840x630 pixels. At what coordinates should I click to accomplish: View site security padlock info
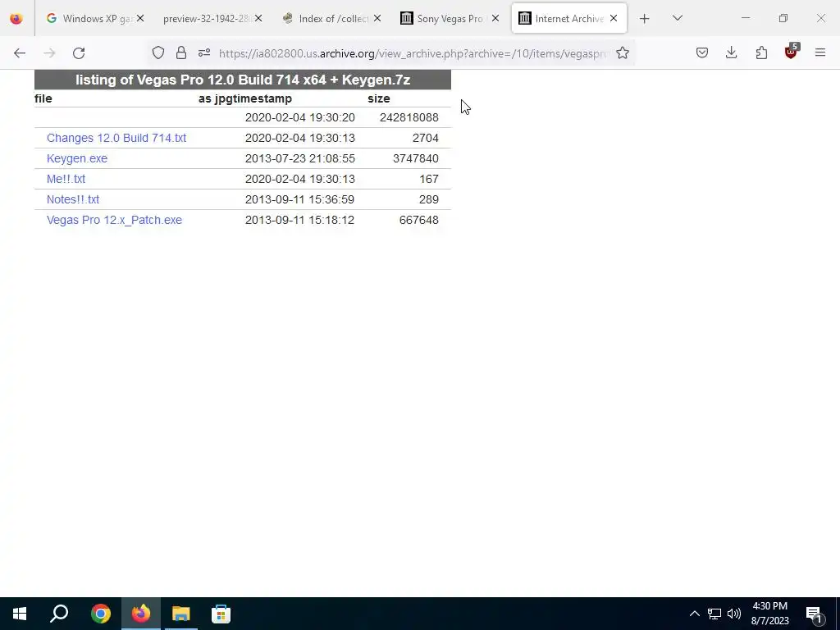coord(181,52)
